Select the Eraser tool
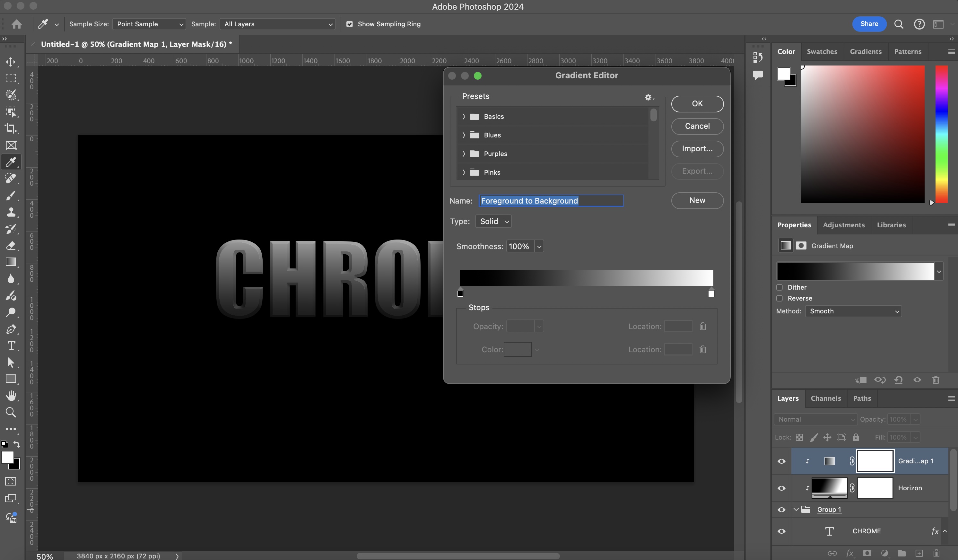 click(11, 246)
